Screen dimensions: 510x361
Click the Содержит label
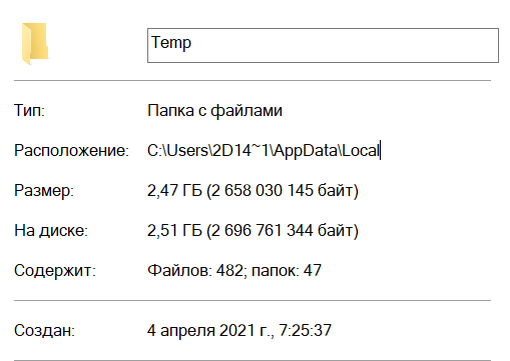coord(55,270)
